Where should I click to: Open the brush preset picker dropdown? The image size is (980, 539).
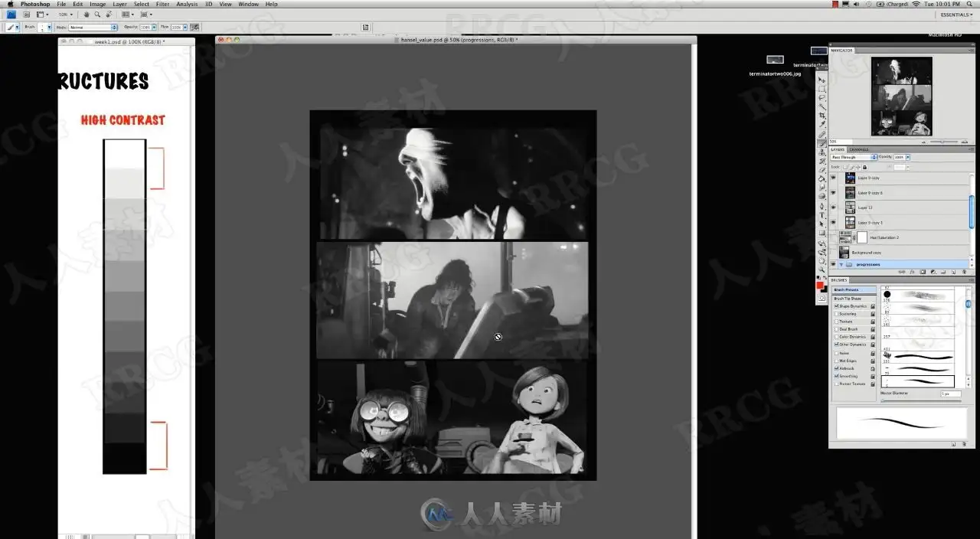[49, 27]
